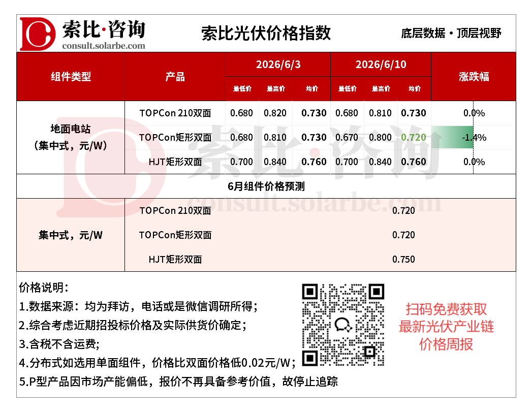The height and width of the screenshot is (412, 532).
Task: Click 6/3 average 0.730 for TOPCon 210双面
Action: [x=314, y=113]
